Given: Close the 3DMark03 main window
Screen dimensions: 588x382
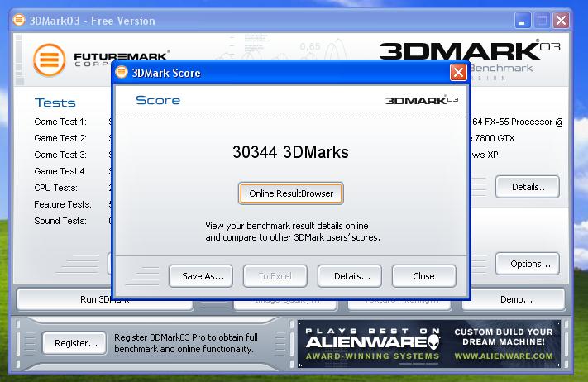Looking at the screenshot, I should click(561, 20).
